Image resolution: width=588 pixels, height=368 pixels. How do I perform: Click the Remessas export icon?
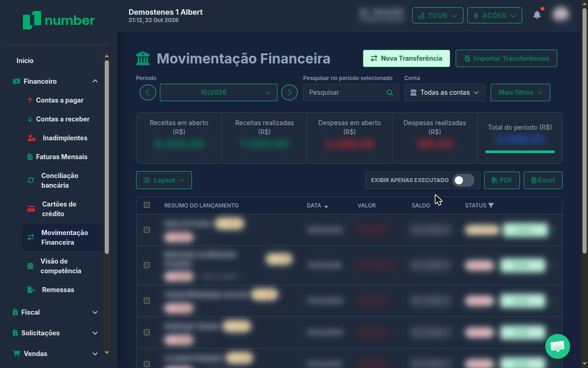pos(31,290)
